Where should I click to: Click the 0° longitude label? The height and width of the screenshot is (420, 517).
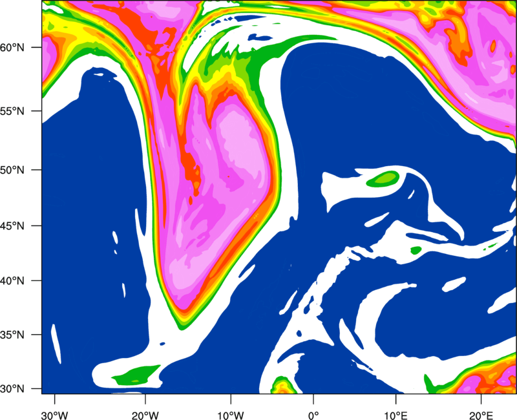tap(313, 415)
